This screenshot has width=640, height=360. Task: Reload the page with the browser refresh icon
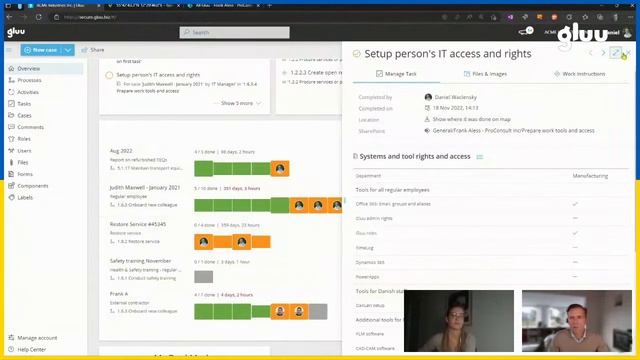39,17
